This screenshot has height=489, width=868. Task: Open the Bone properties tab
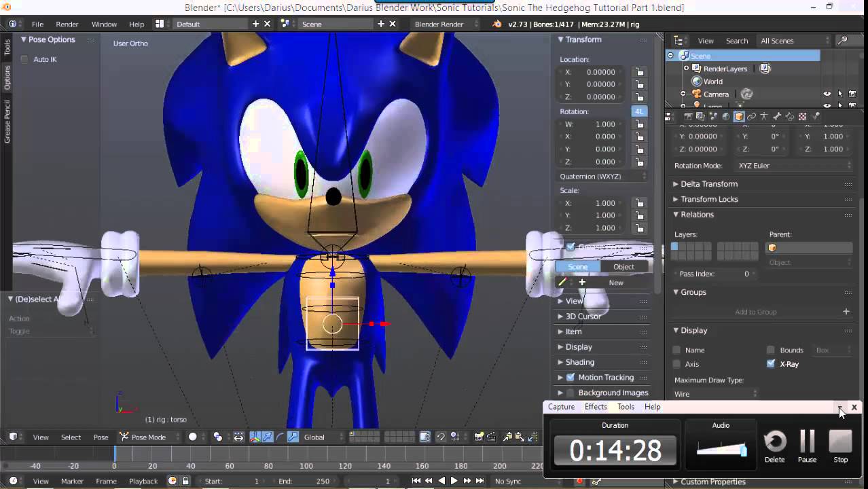click(x=777, y=116)
